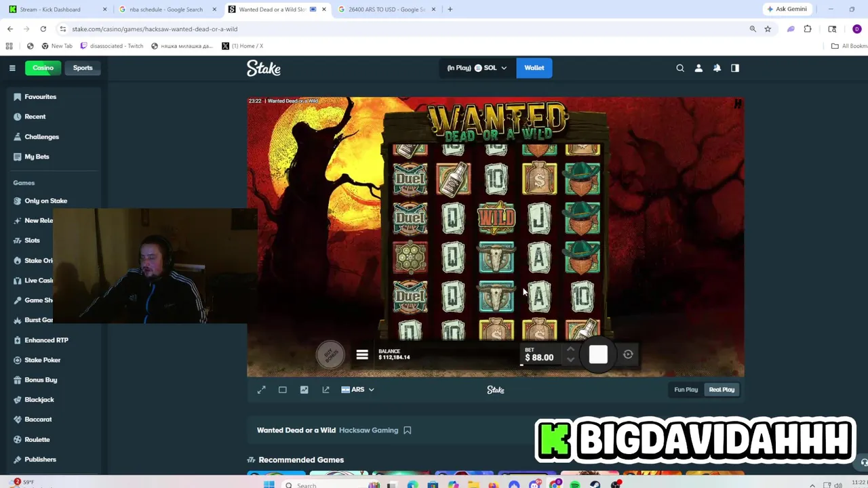Open a new browser tab
Image resolution: width=868 pixels, height=488 pixels.
click(450, 9)
